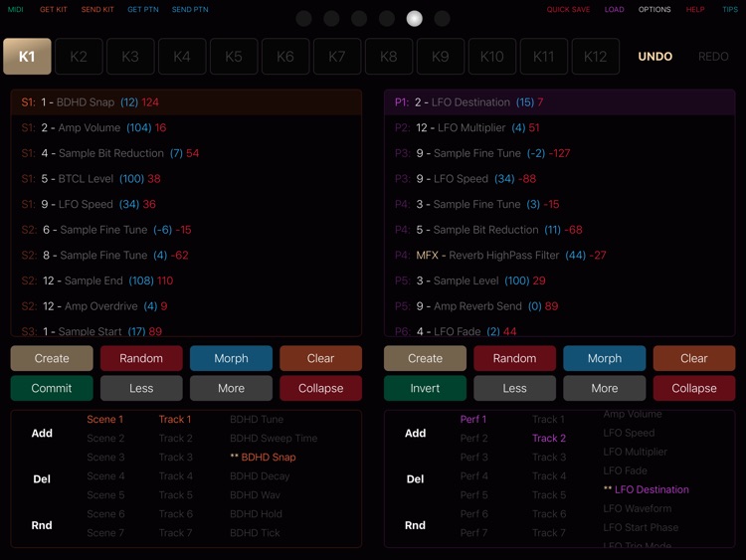The height and width of the screenshot is (560, 746).
Task: Select kit slot K4
Action: [x=182, y=56]
